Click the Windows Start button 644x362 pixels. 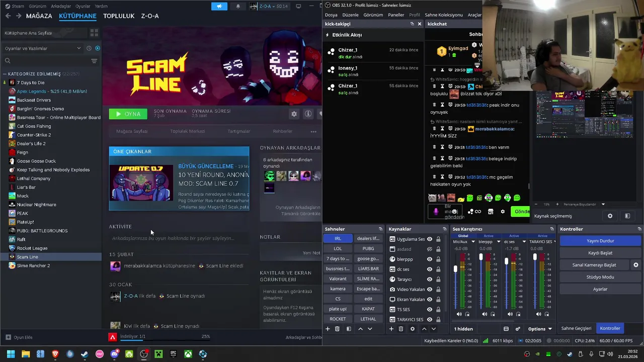[11, 354]
